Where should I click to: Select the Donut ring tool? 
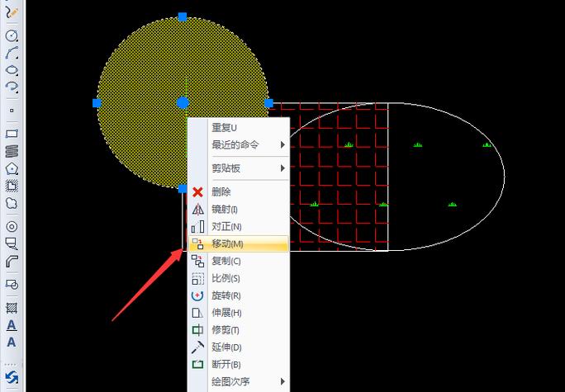click(12, 226)
